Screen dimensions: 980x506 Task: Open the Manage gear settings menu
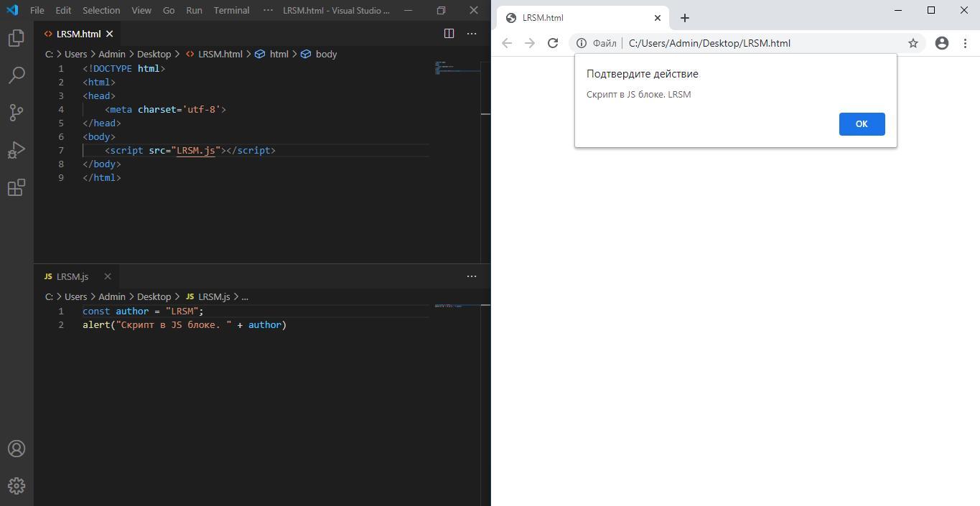click(x=16, y=486)
